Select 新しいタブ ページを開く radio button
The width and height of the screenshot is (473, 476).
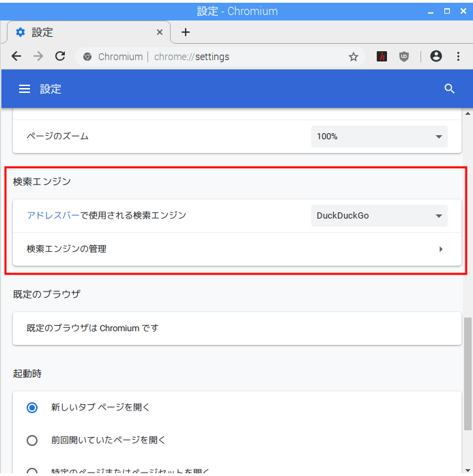click(32, 408)
